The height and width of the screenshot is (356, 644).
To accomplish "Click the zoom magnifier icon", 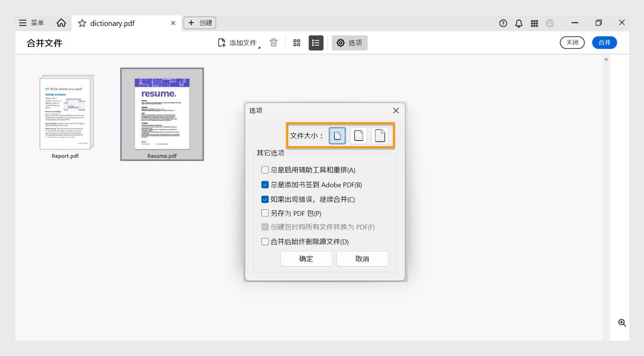I will pyautogui.click(x=621, y=322).
